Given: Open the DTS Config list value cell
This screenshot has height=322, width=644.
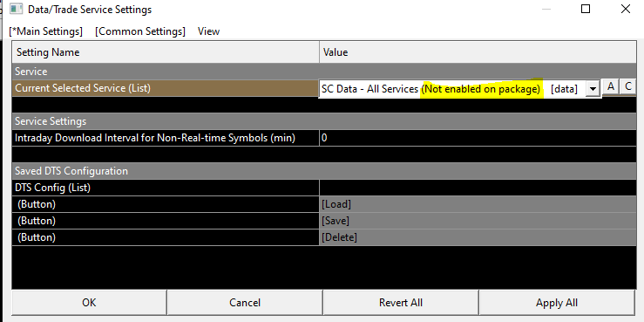Looking at the screenshot, I should 478,188.
